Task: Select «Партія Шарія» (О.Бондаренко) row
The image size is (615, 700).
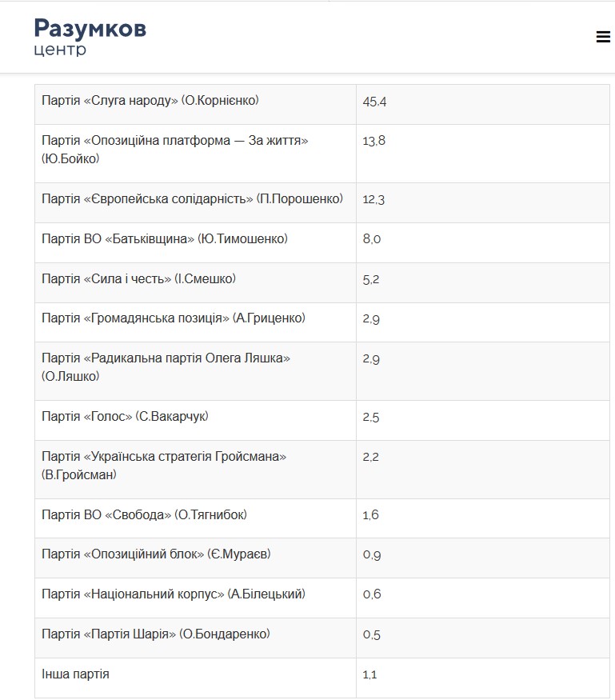Action: pyautogui.click(x=322, y=638)
